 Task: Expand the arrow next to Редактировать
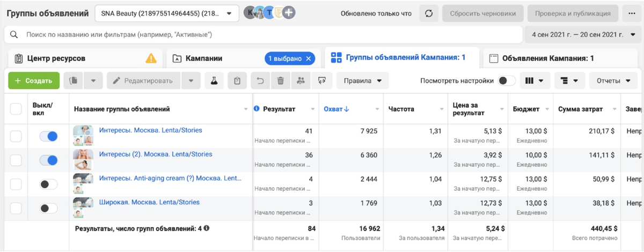click(191, 81)
